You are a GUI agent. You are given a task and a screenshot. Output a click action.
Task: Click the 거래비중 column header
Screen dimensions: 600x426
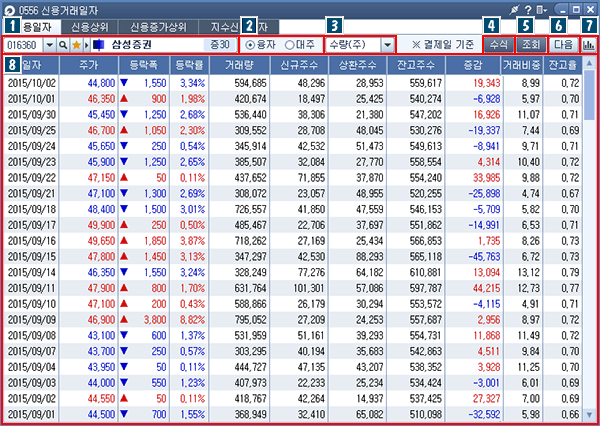(x=522, y=65)
